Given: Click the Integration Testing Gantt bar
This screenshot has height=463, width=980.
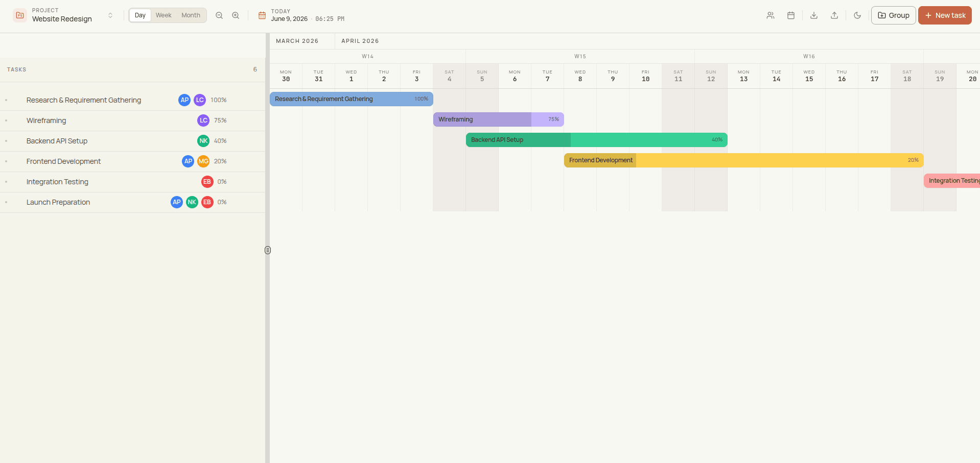Looking at the screenshot, I should click(952, 181).
